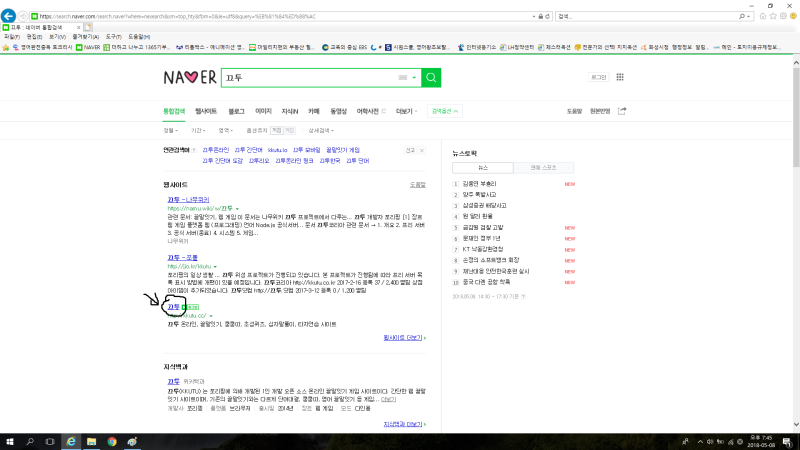Image resolution: width=800 pixels, height=450 pixels.
Task: Collapse the 검색옵션 panel
Action: pos(445,111)
